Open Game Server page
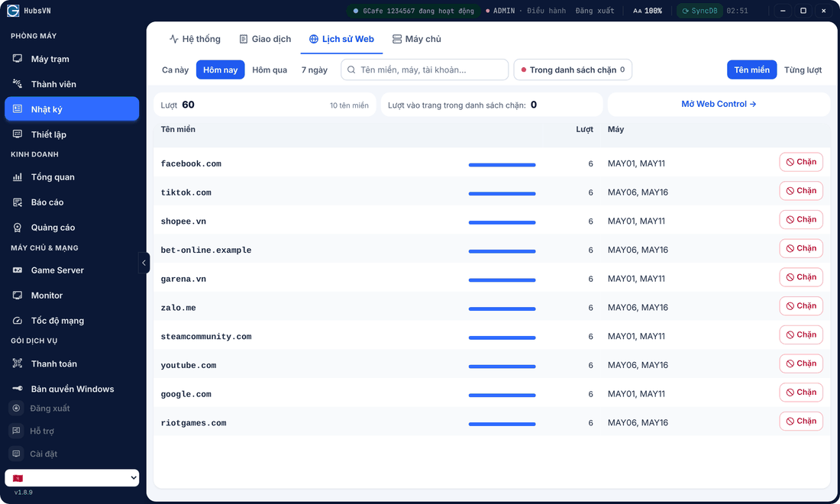Screen dimensions: 840x504 tap(72, 270)
